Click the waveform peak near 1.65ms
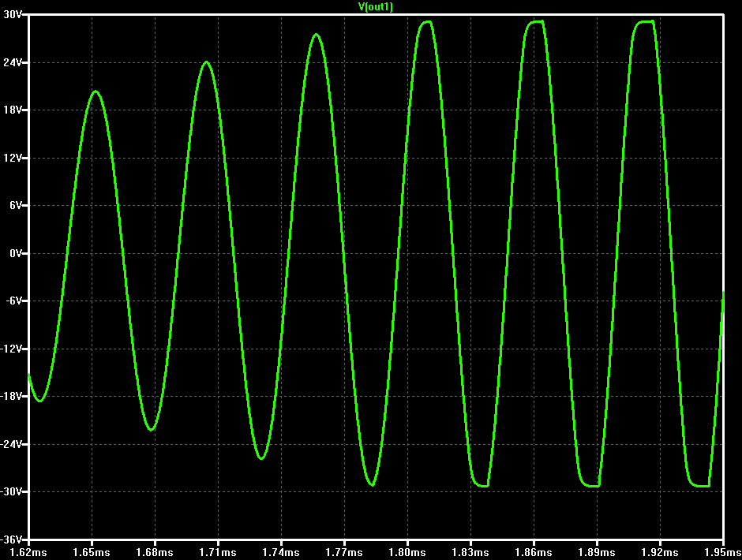This screenshot has height=560, width=742. click(96, 91)
